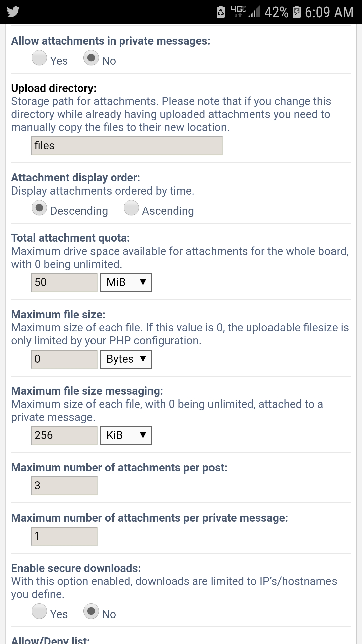362x644 pixels.
Task: Click the attachments per post field
Action: click(64, 486)
